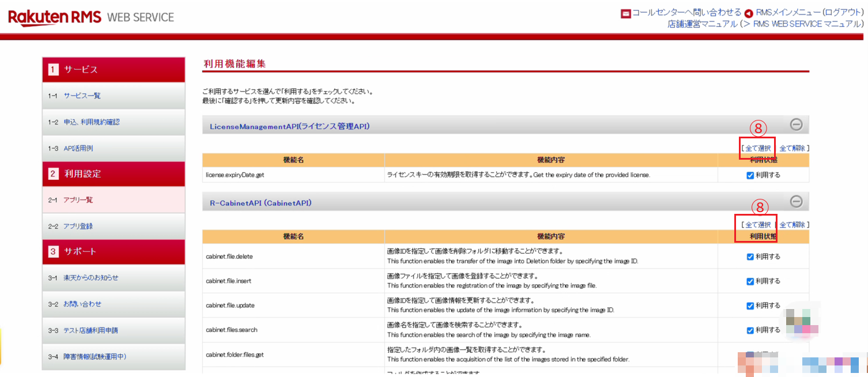Click the cabinet.file.insert function name
This screenshot has height=377, width=868.
(x=228, y=281)
